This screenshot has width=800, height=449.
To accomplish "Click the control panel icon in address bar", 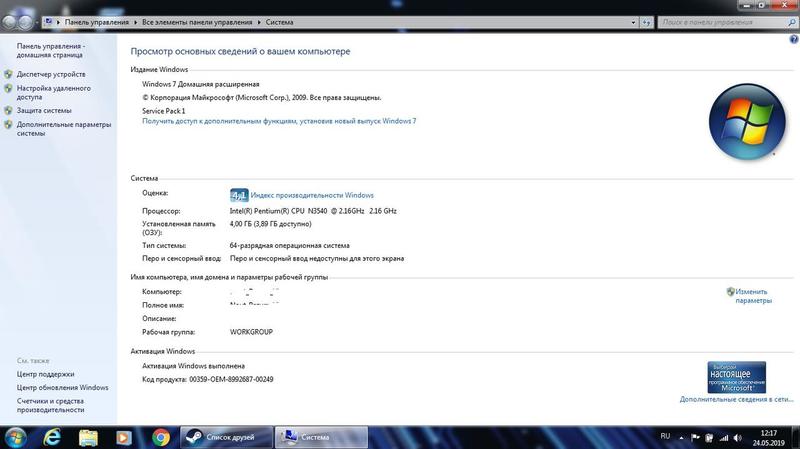I will [48, 22].
